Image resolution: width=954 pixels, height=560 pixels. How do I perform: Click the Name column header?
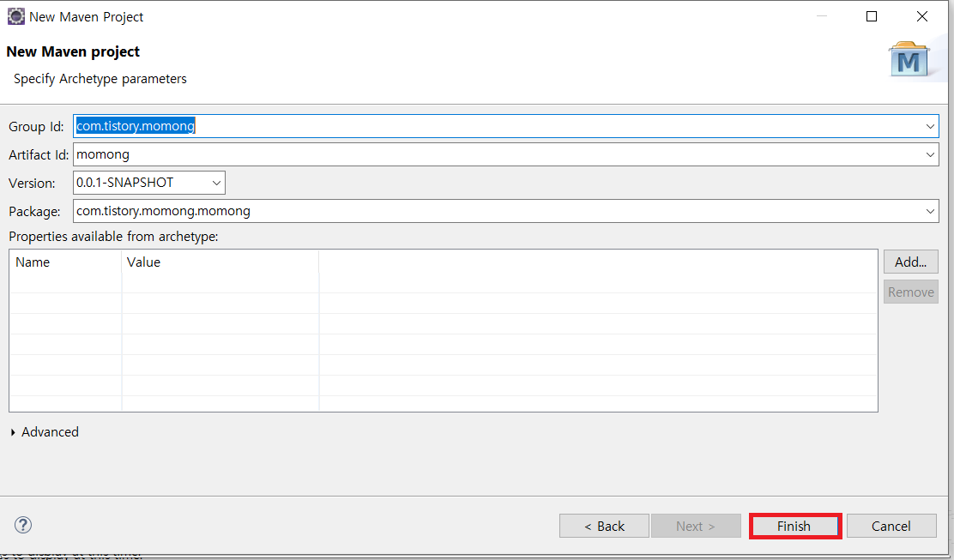tap(65, 262)
